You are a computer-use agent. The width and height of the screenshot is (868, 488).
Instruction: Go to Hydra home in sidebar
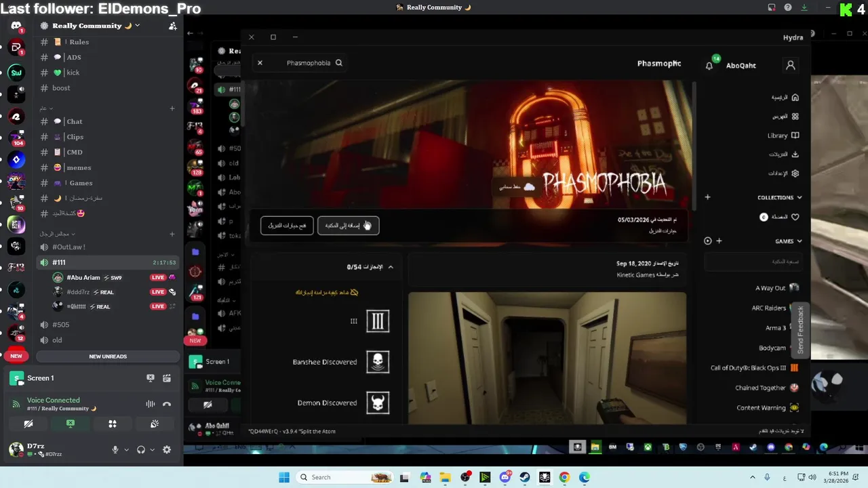785,98
